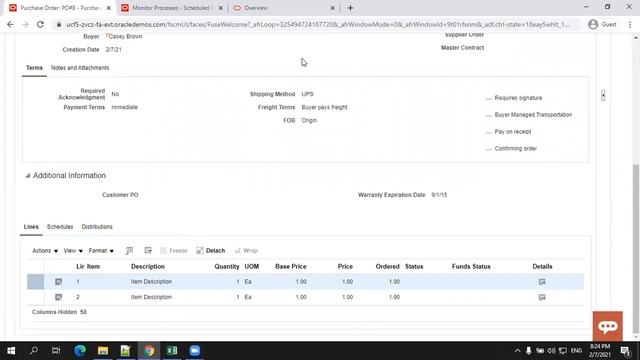This screenshot has width=640, height=360.
Task: Open Task View on taskbar
Action: click(x=56, y=351)
